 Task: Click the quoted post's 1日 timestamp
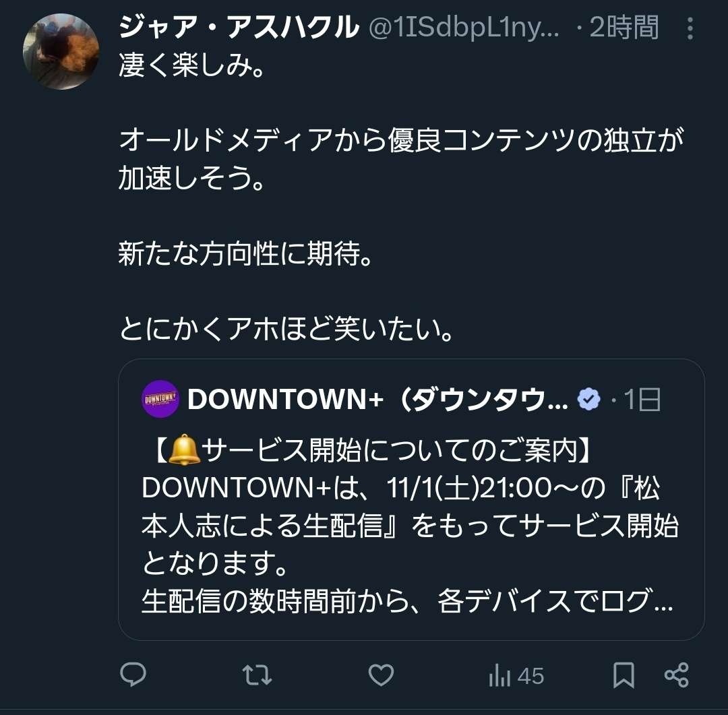click(x=641, y=400)
